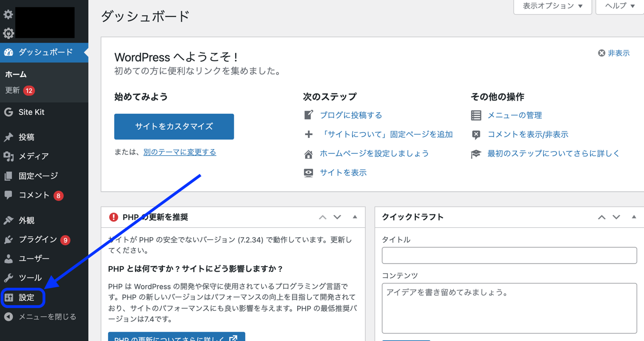The height and width of the screenshot is (341, 644).
Task: Click the pencil icon beside ブログに投稿する
Action: [309, 115]
